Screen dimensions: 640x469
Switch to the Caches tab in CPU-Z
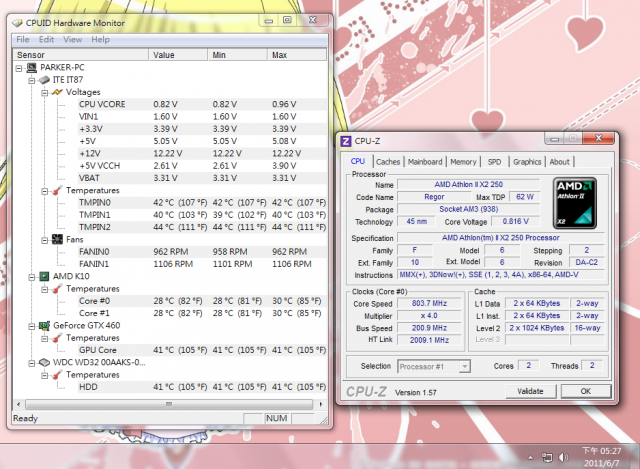388,162
